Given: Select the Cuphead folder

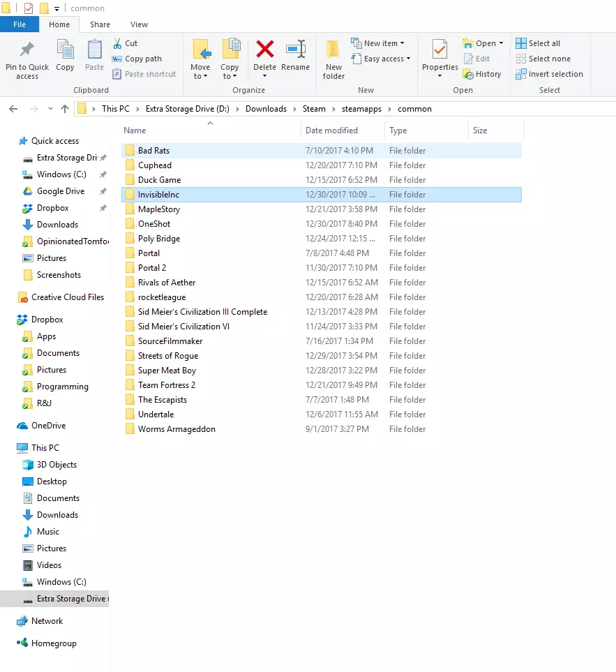Looking at the screenshot, I should [322, 165].
